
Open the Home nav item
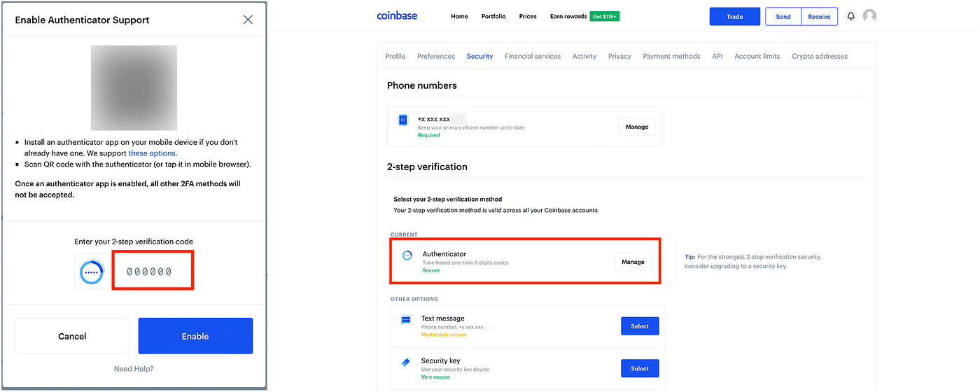pyautogui.click(x=459, y=16)
